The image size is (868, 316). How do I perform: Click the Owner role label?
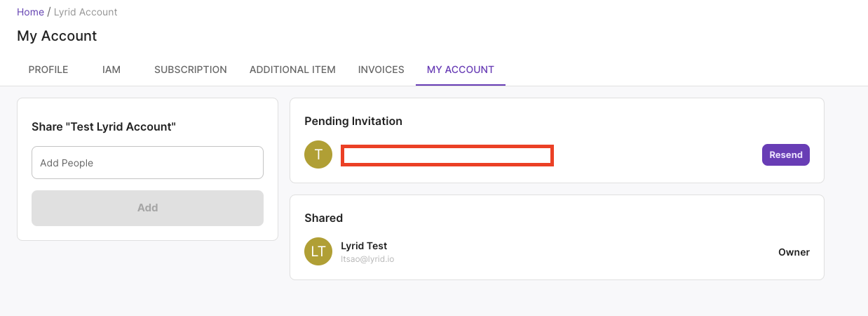point(794,252)
